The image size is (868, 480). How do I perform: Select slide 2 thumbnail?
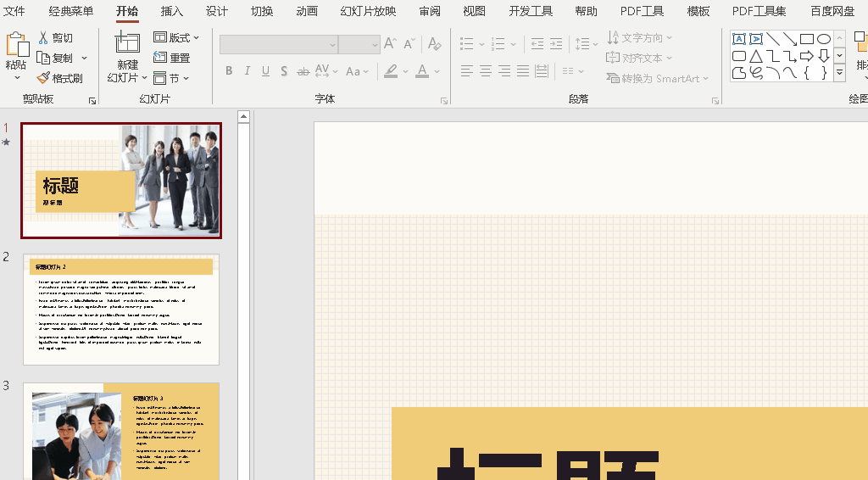coord(121,310)
